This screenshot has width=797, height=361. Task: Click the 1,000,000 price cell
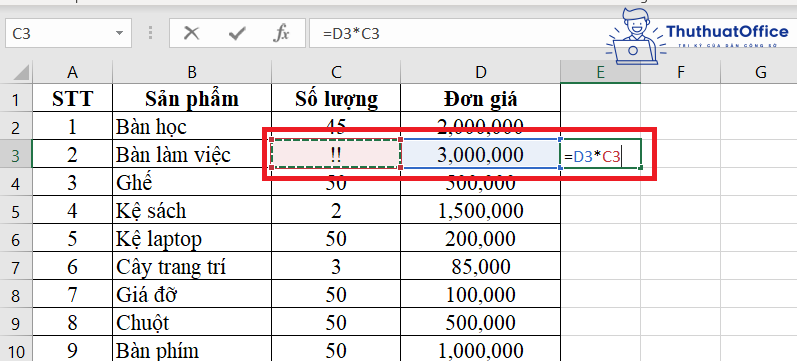pyautogui.click(x=480, y=349)
